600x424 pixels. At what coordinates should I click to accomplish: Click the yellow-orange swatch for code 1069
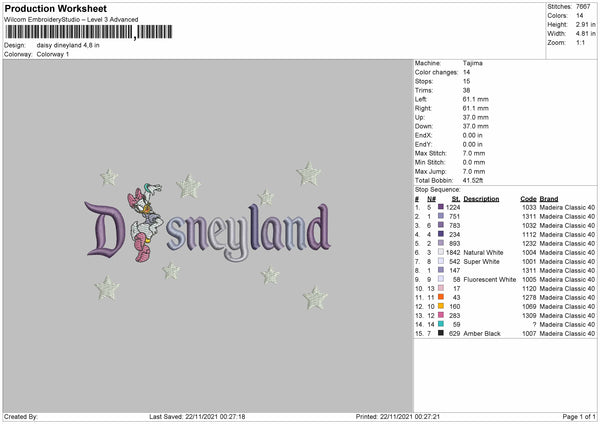(441, 306)
